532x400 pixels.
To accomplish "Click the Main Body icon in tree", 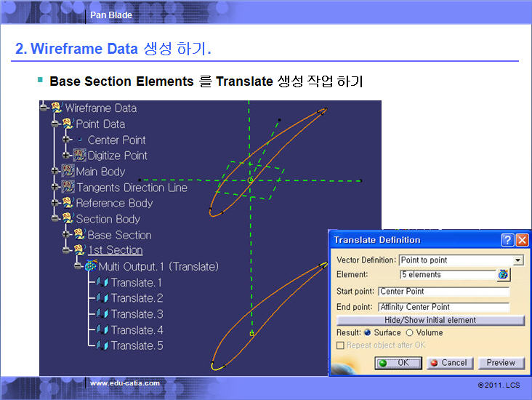I will tap(68, 172).
